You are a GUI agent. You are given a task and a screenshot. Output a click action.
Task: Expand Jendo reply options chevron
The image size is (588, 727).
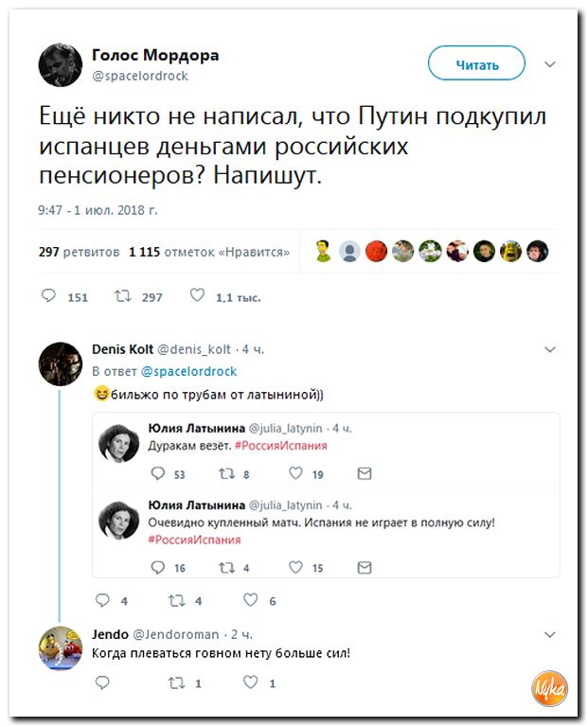coord(550,634)
